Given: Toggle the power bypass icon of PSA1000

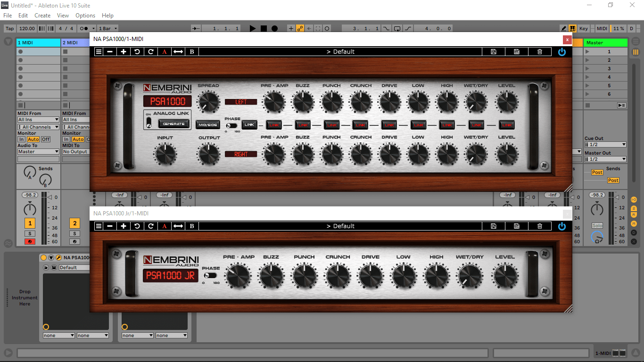Looking at the screenshot, I should point(562,52).
